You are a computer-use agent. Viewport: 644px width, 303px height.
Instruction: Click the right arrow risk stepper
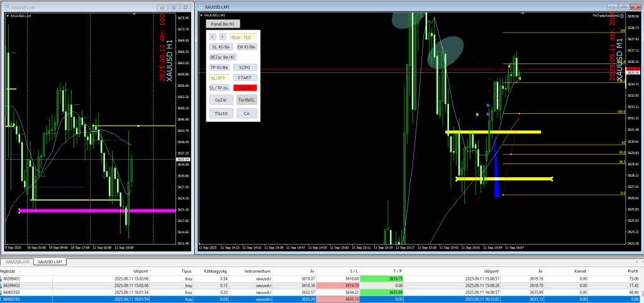click(223, 37)
